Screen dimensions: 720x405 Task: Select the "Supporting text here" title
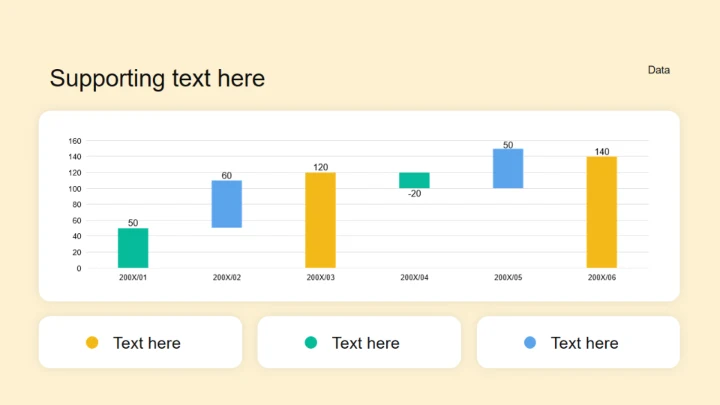(x=157, y=78)
